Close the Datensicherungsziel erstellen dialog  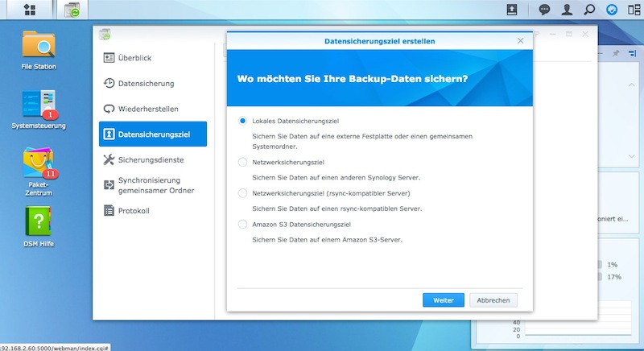pyautogui.click(x=520, y=40)
